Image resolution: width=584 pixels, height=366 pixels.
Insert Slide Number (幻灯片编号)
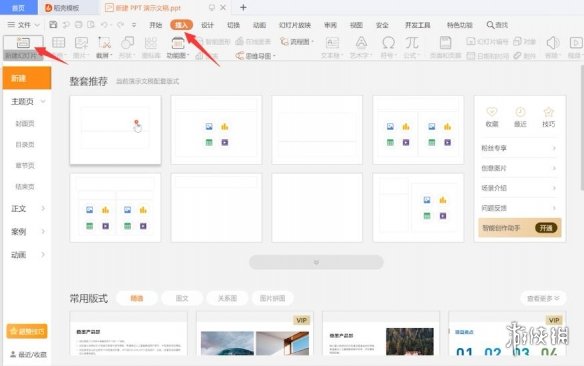pyautogui.click(x=488, y=41)
